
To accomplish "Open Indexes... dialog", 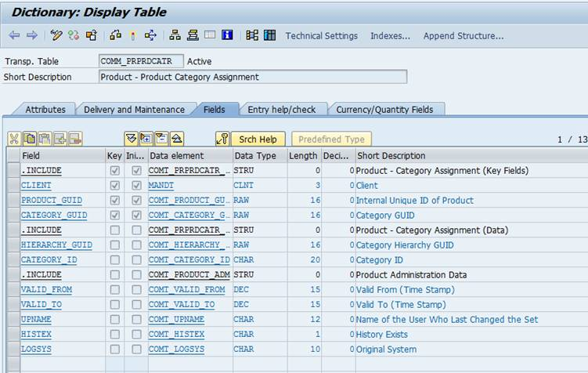I will click(391, 36).
